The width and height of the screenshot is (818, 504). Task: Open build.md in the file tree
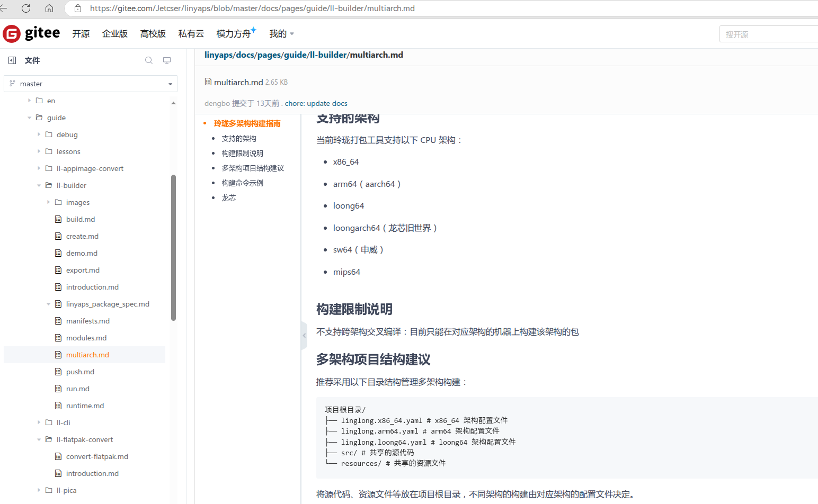point(81,219)
